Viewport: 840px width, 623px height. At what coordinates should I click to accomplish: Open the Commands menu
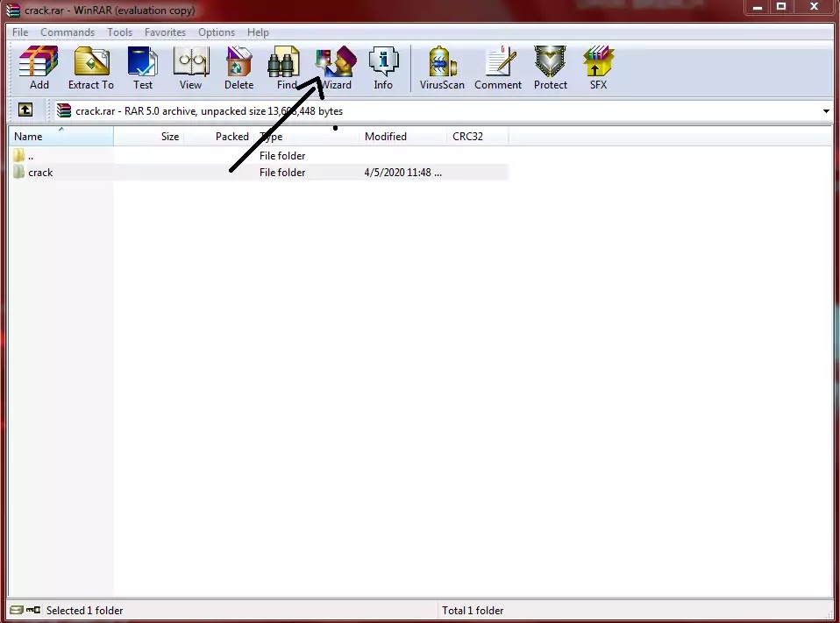(x=68, y=32)
